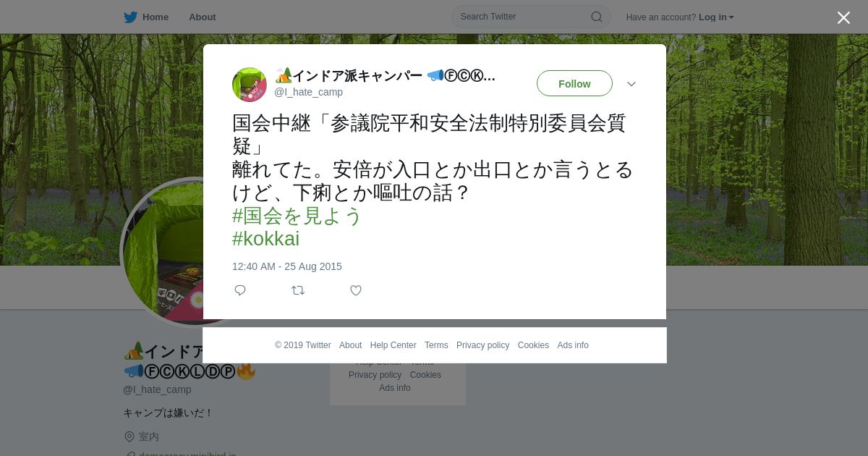The height and width of the screenshot is (456, 868).
Task: Click the @I_hate_camp handle in tweet header
Action: point(308,92)
